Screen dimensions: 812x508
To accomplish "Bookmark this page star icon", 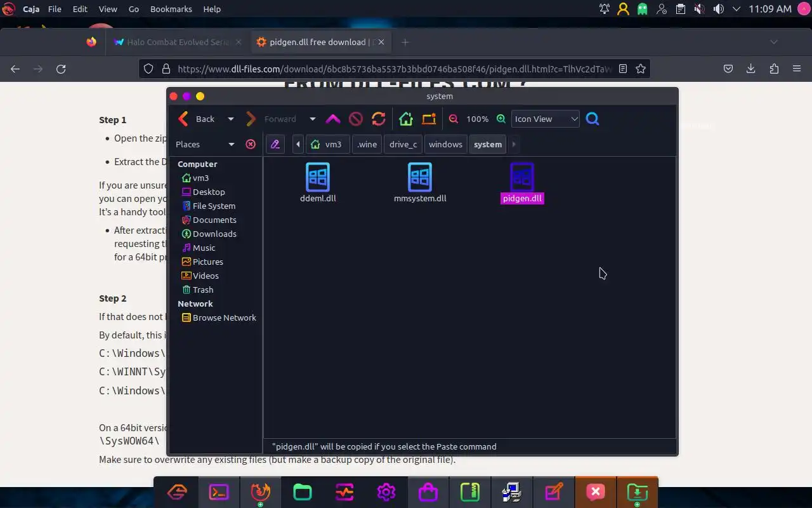I will tap(641, 69).
